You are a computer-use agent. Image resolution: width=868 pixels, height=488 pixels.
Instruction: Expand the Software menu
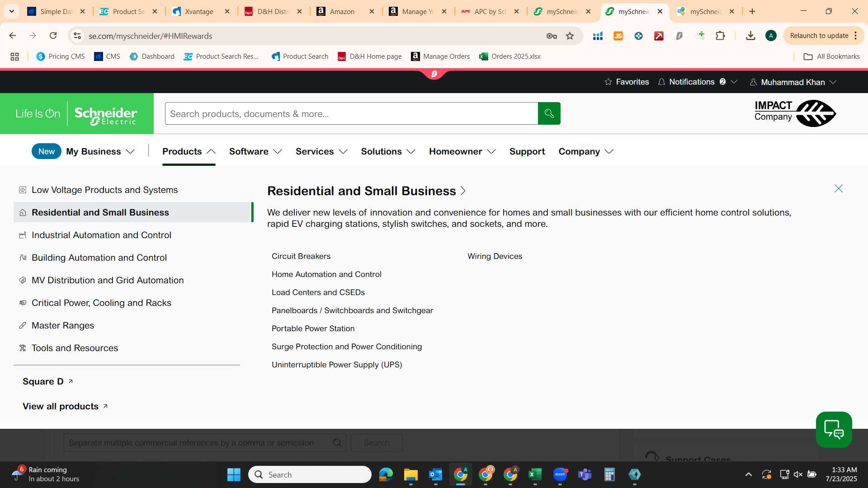tap(255, 151)
